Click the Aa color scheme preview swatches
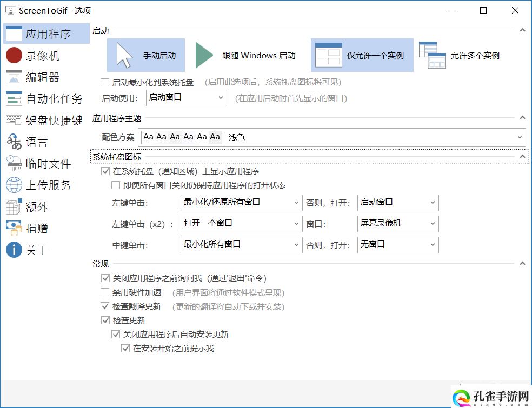 [181, 137]
